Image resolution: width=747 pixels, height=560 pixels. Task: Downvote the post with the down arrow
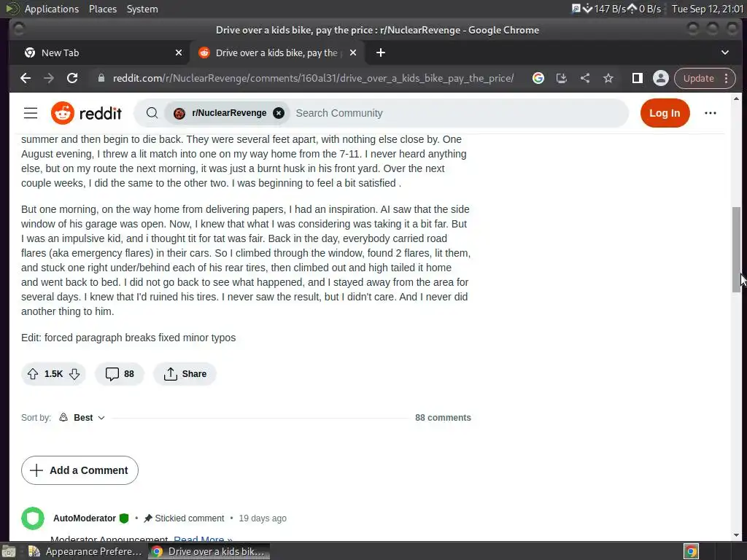coord(74,374)
